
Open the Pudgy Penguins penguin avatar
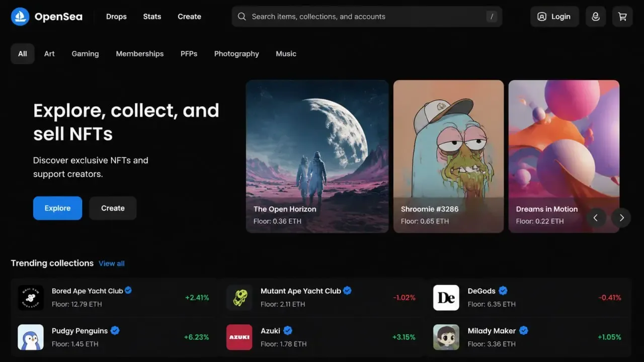click(31, 337)
